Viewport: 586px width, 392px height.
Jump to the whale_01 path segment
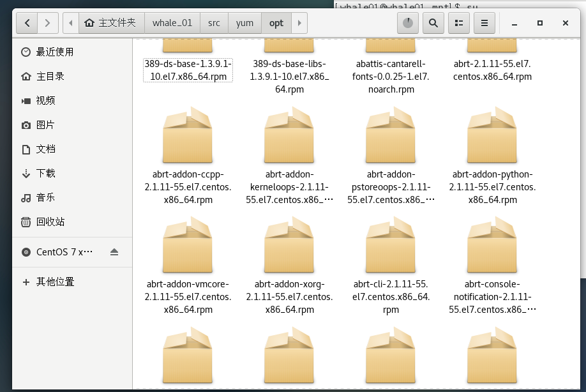[x=172, y=23]
